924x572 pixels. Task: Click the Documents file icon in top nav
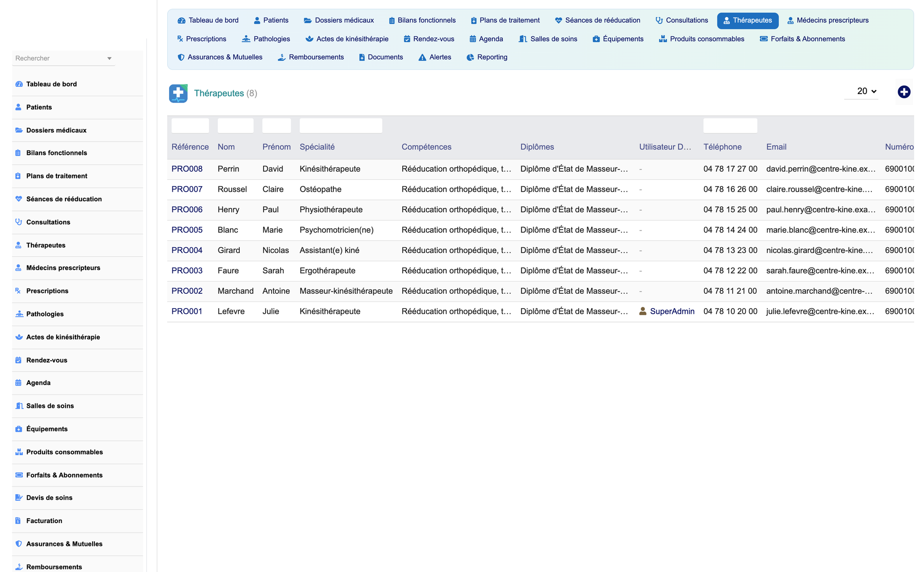362,57
